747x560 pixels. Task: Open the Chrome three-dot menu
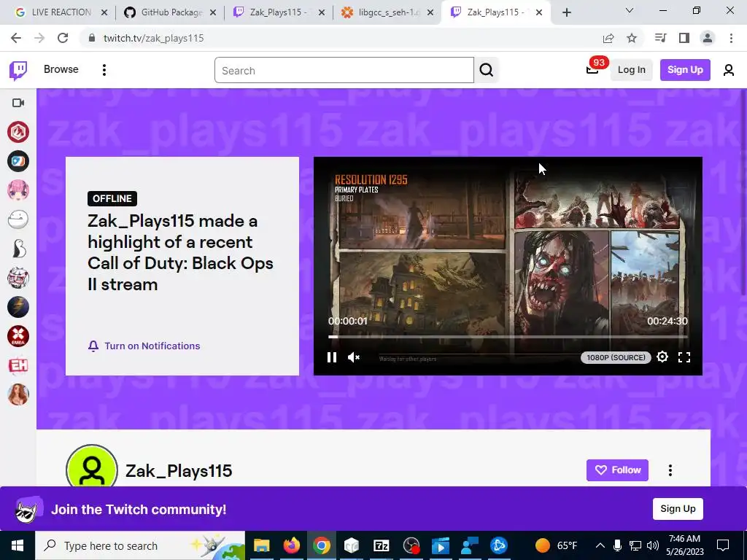click(731, 38)
